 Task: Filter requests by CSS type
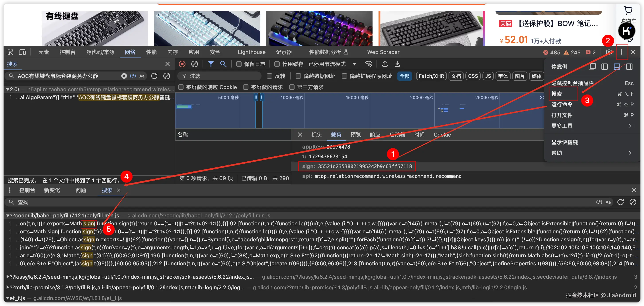pyautogui.click(x=472, y=76)
